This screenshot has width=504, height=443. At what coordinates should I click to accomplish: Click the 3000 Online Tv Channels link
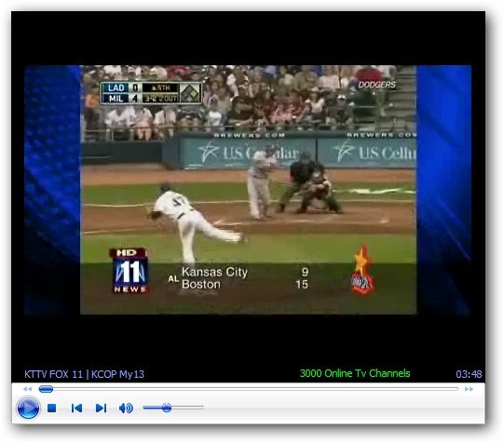tap(355, 373)
